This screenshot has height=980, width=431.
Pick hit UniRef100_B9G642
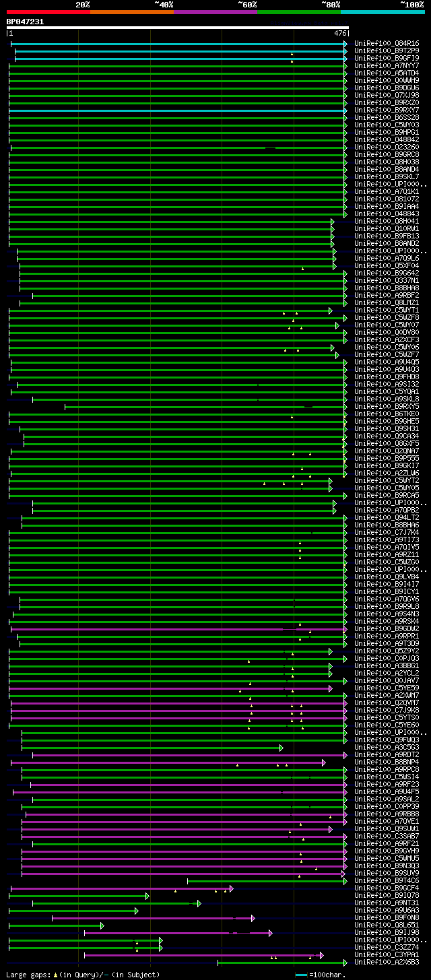tap(387, 273)
